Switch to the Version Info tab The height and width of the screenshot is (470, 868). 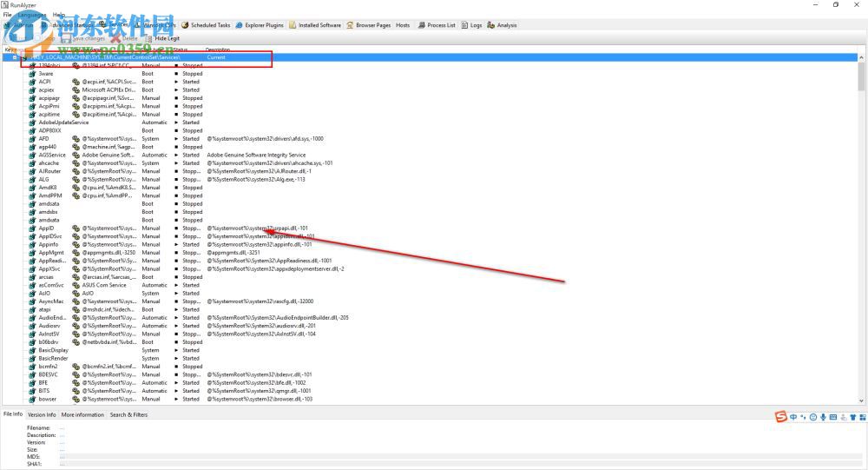point(42,414)
